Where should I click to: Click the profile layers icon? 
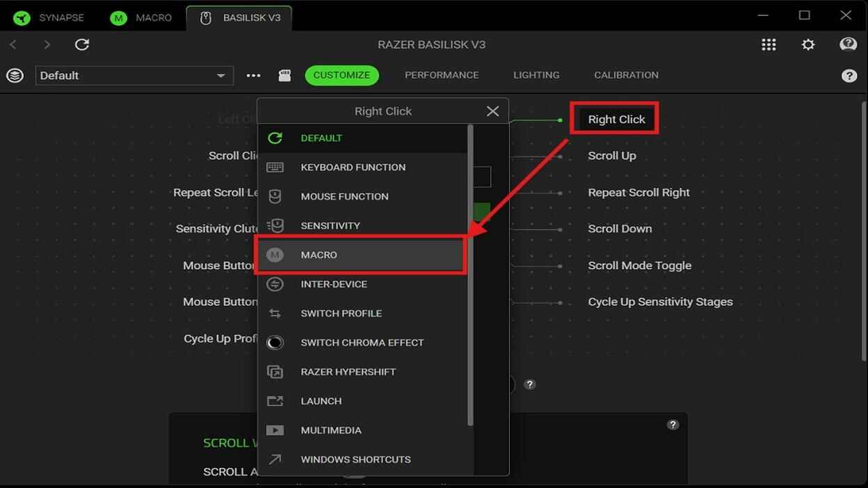pos(15,76)
